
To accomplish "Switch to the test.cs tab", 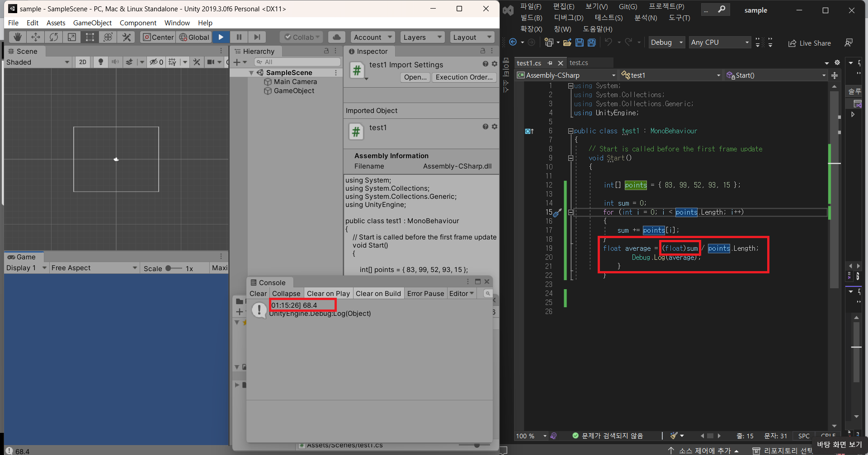I will [579, 63].
